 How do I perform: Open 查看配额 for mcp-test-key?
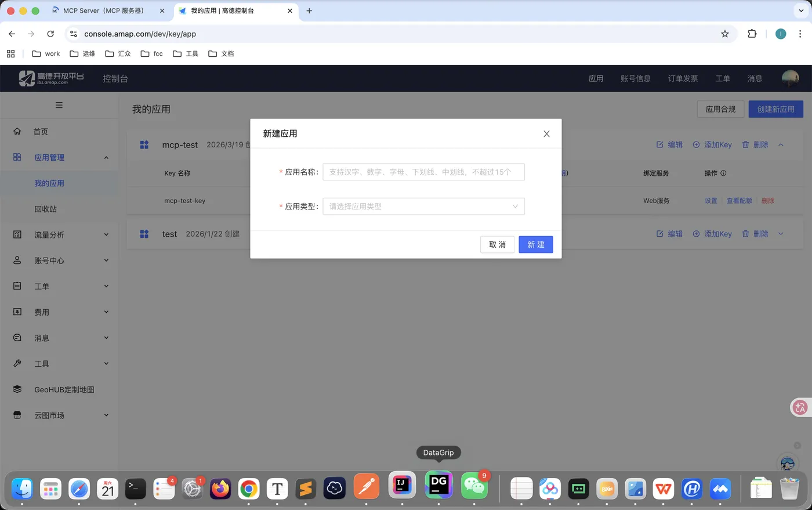(x=739, y=200)
